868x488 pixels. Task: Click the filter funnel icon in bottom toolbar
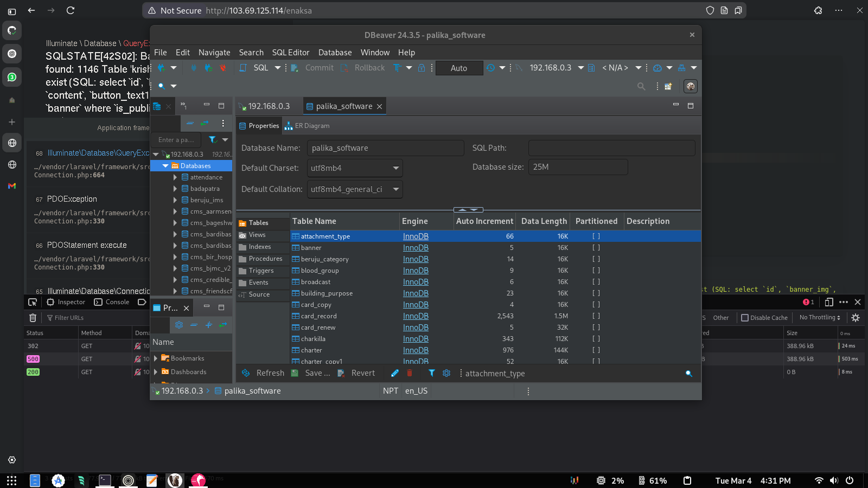coord(431,373)
